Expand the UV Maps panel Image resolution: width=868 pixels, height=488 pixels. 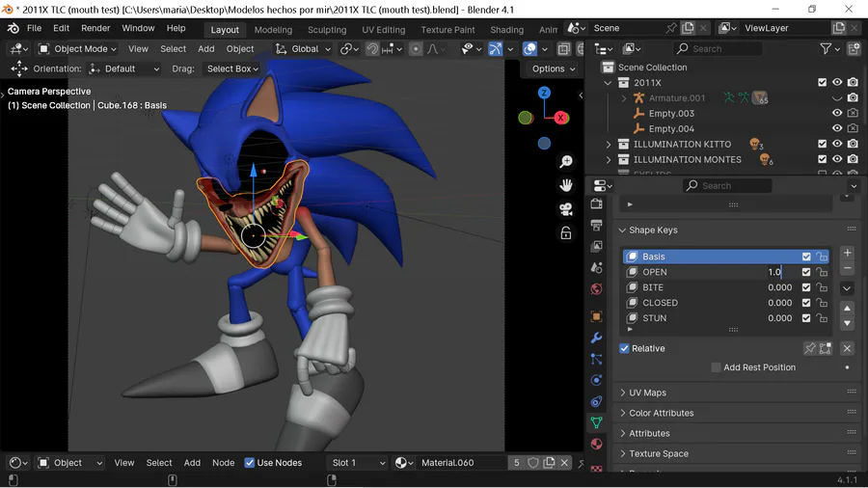tap(622, 393)
